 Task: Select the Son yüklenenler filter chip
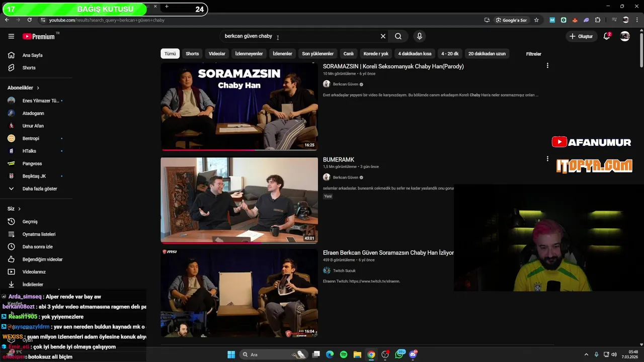click(317, 54)
